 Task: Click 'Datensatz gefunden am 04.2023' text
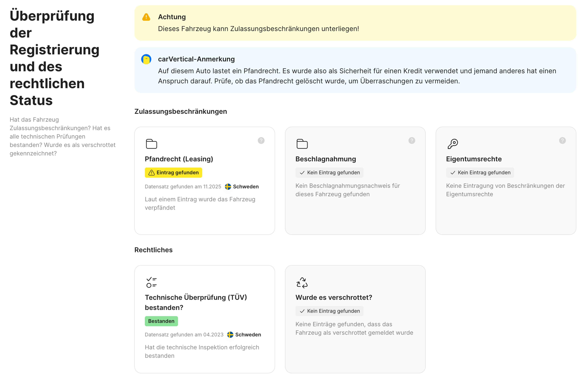[x=184, y=335]
